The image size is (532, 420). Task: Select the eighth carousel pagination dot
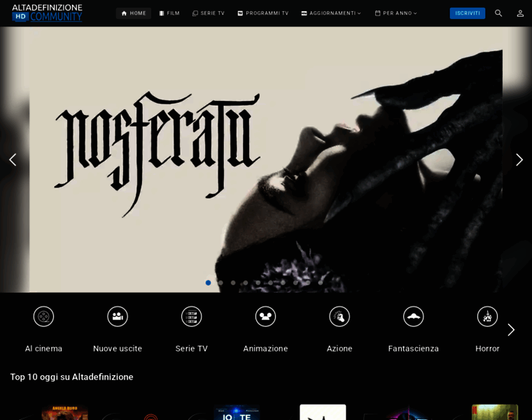click(x=295, y=283)
